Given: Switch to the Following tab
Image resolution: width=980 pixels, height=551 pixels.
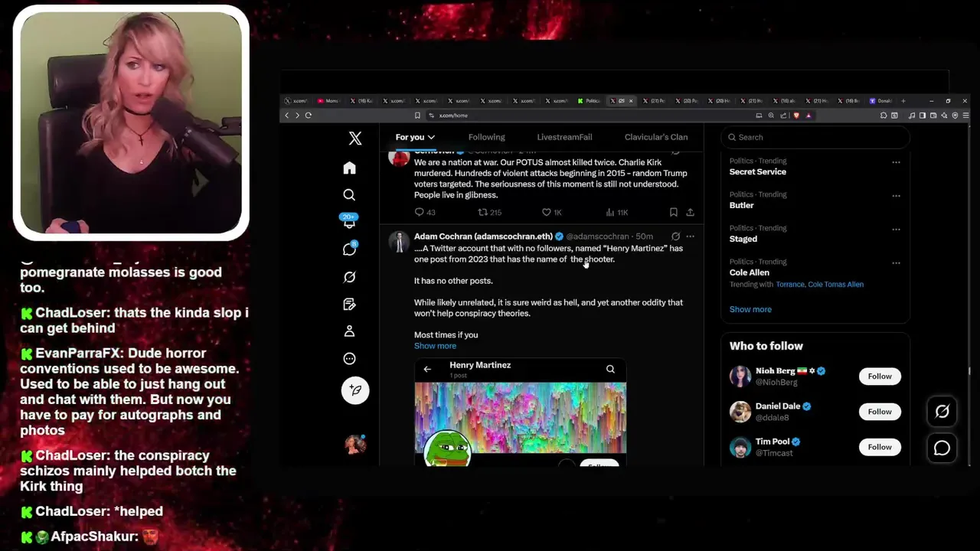Looking at the screenshot, I should (486, 137).
